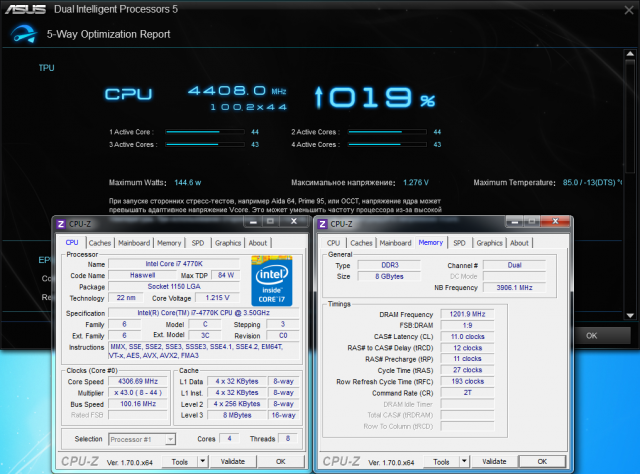The image size is (640, 474).
Task: Click Validate in the right CPU-Z window
Action: tap(494, 462)
